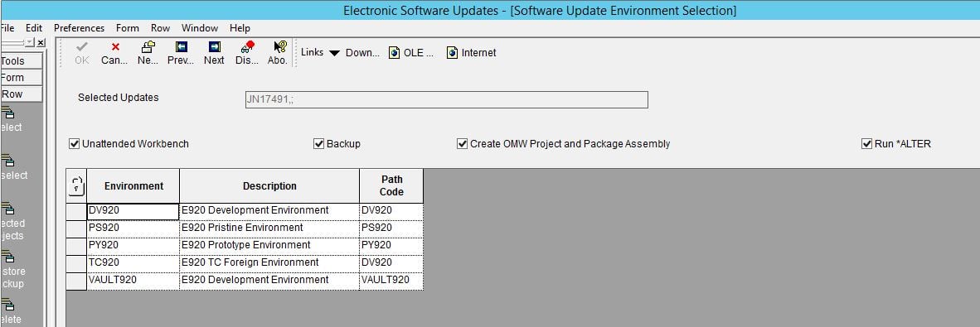Click the Environment column header
The image size is (980, 327).
click(x=133, y=186)
